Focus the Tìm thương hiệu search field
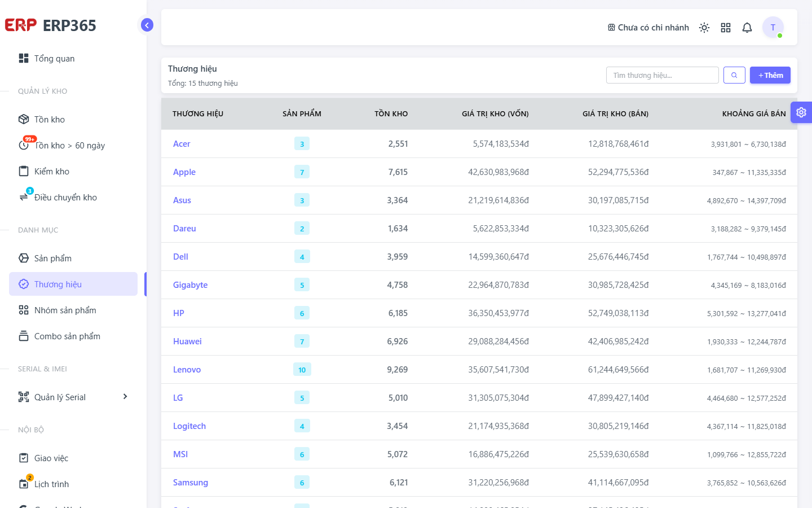The image size is (812, 508). tap(663, 75)
